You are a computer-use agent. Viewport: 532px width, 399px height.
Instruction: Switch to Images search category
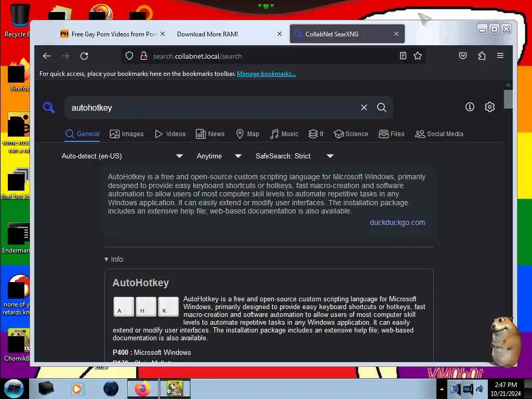(127, 134)
